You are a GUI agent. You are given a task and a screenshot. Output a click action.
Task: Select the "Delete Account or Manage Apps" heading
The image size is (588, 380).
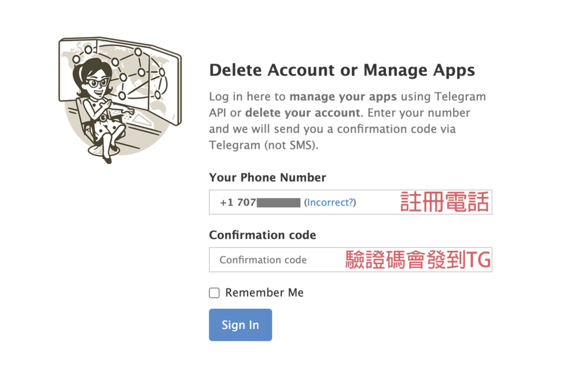coord(342,70)
